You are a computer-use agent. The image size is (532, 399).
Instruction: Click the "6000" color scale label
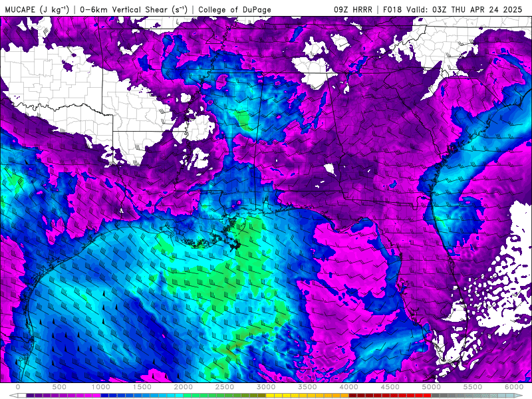(x=514, y=387)
